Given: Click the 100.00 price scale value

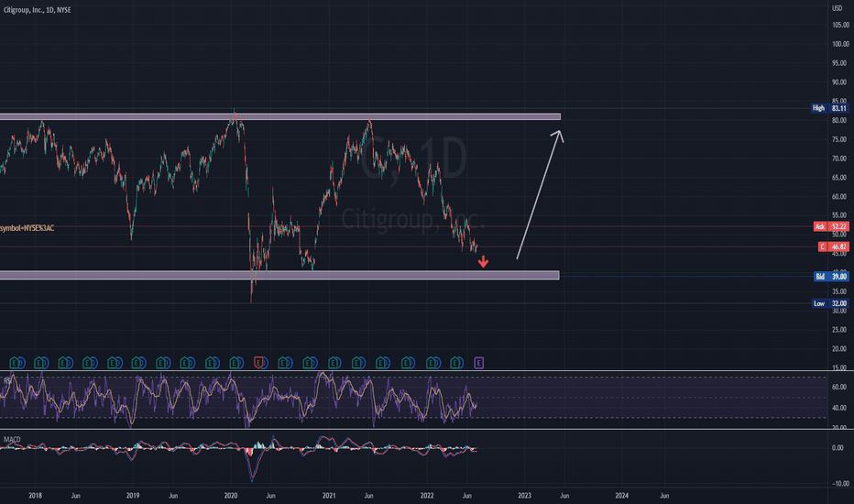Looking at the screenshot, I should click(840, 44).
